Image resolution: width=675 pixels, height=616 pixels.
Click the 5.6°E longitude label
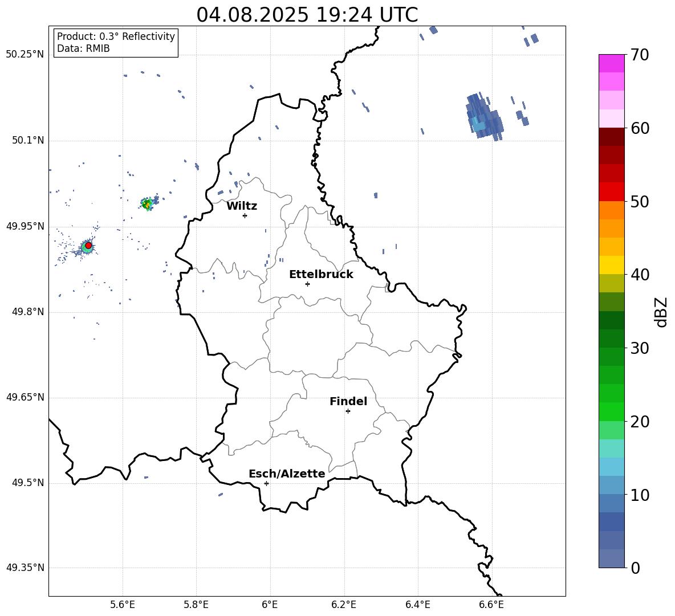point(123,605)
